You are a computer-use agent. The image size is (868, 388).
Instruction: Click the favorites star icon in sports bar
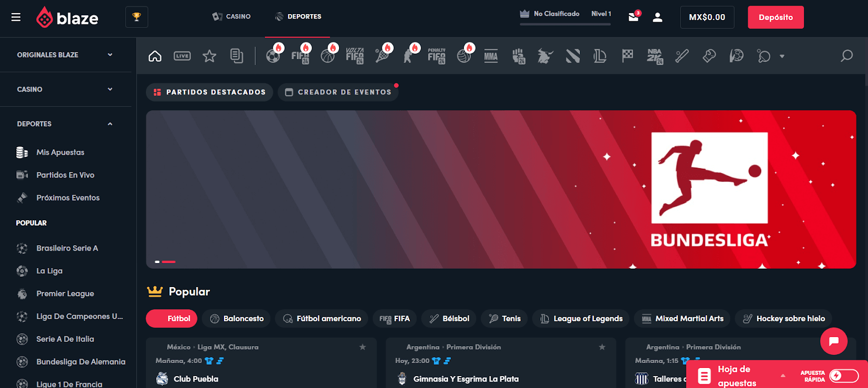click(209, 56)
